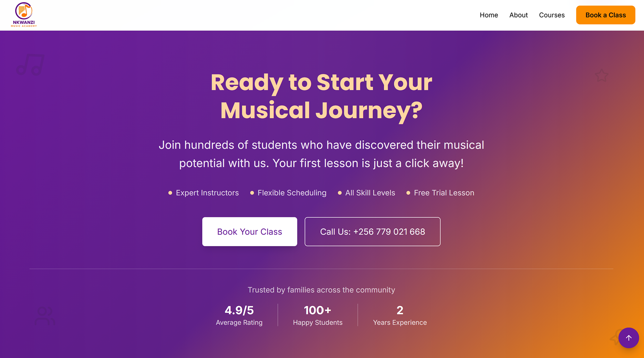This screenshot has height=358, width=644.
Task: Click the white Book Your Class button
Action: click(250, 232)
